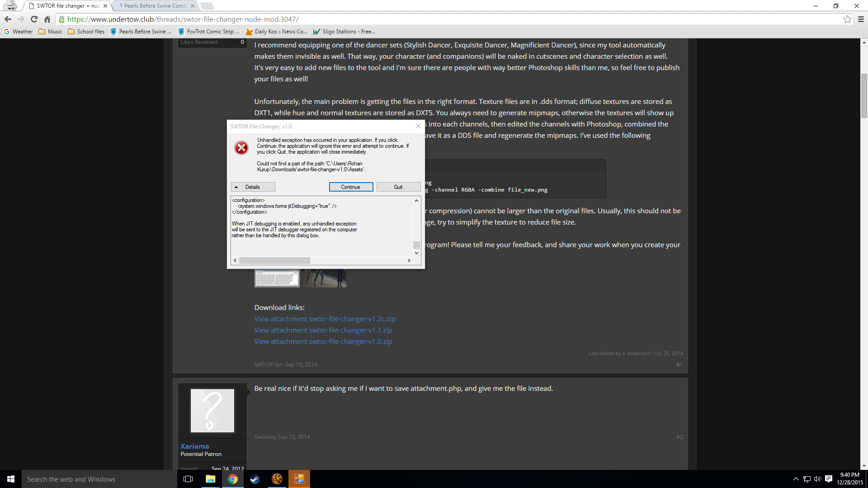Open the Chrome hamburger menu
This screenshot has height=488, width=868.
tap(861, 19)
